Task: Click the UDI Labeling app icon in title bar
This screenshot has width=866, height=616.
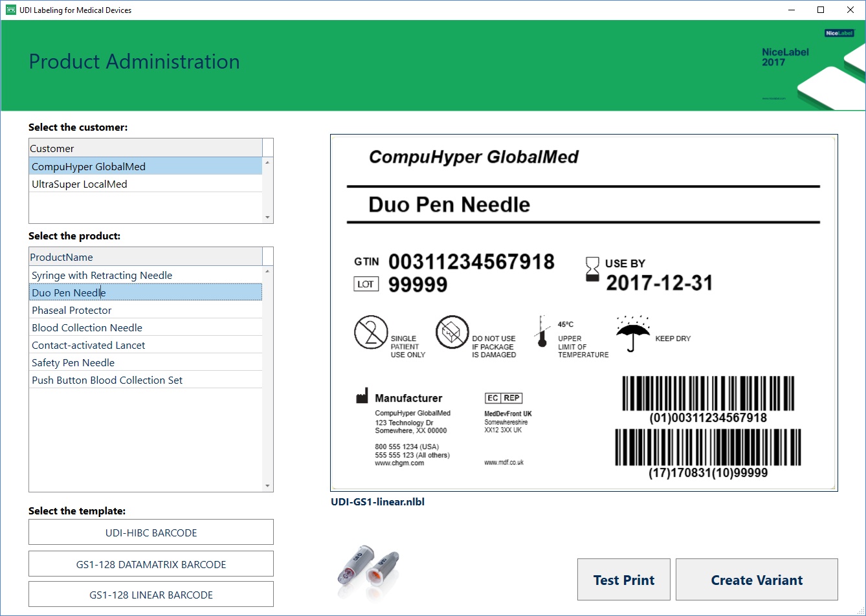Action: pos(9,9)
